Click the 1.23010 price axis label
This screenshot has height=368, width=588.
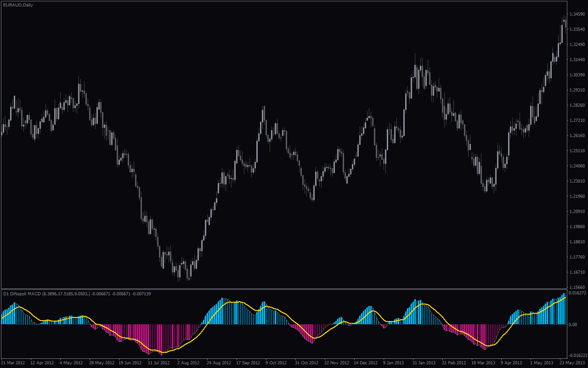point(577,181)
